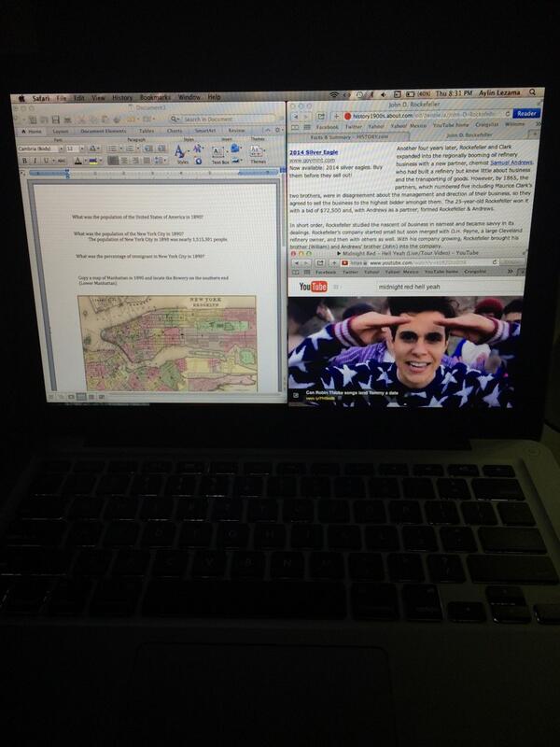
Task: Open line spacing options in Word
Action: (159, 161)
